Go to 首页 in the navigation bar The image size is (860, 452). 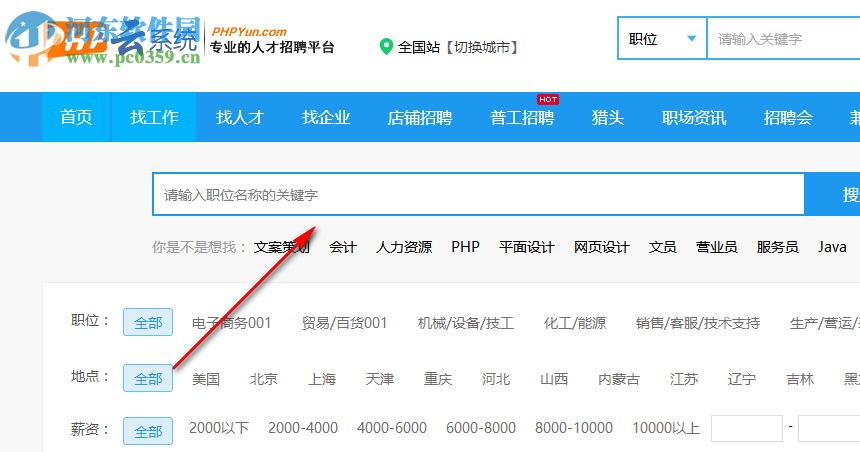(x=76, y=117)
